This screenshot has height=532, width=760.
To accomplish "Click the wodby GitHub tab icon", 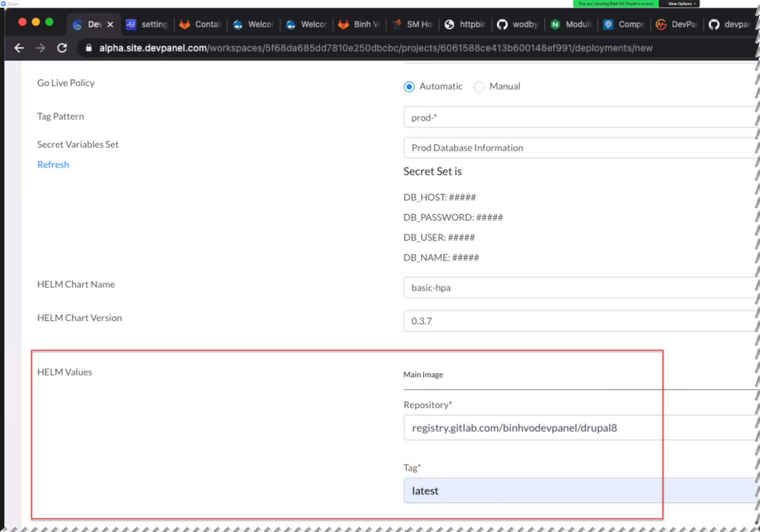I will click(x=502, y=24).
